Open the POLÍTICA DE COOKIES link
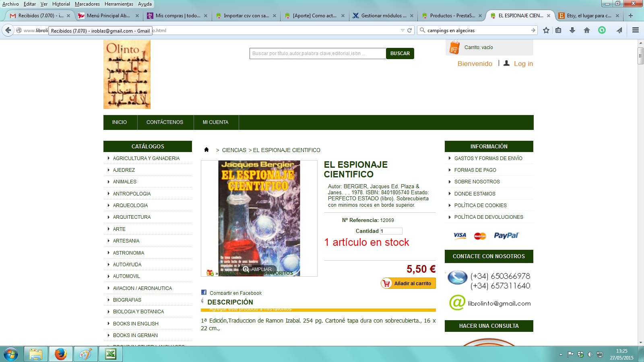This screenshot has width=644, height=362. pyautogui.click(x=481, y=206)
